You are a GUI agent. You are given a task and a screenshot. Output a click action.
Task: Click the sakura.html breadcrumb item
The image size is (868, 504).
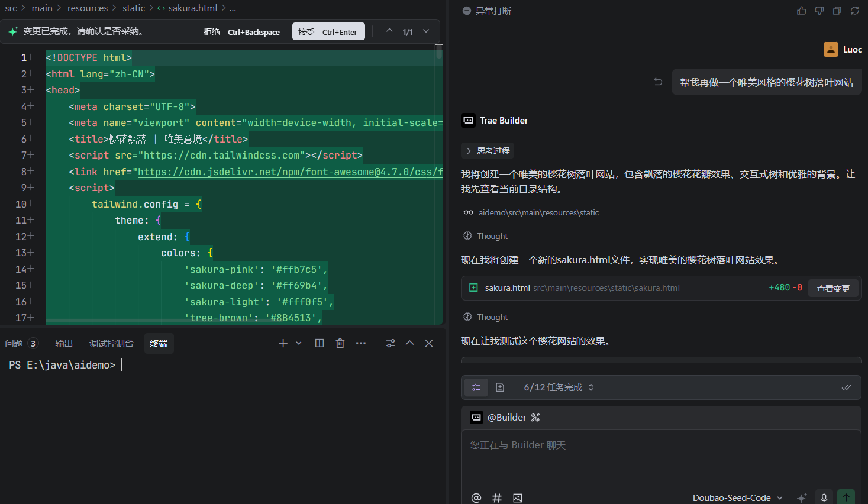187,8
